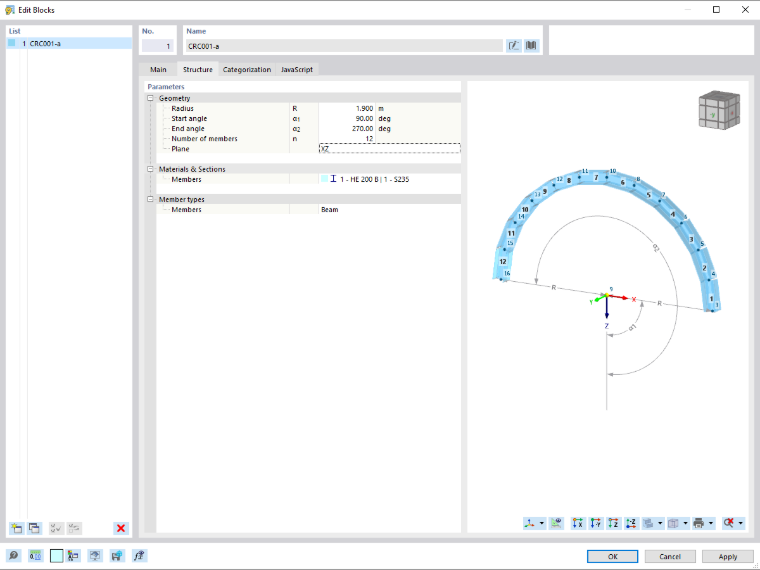Open the formula function (fx) icon
The height and width of the screenshot is (570, 760).
click(140, 556)
